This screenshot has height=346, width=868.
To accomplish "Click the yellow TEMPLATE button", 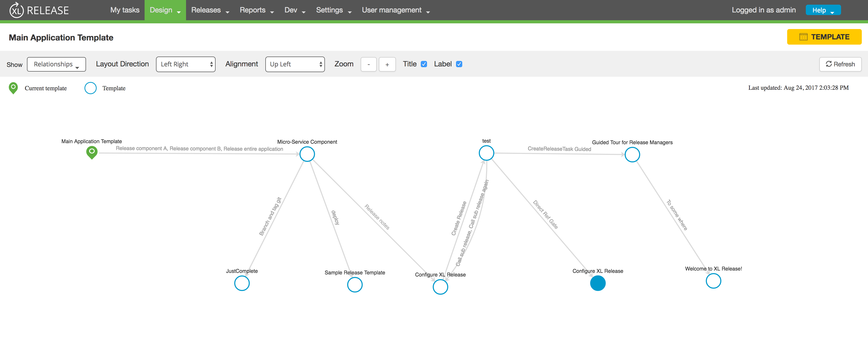I will (x=824, y=37).
